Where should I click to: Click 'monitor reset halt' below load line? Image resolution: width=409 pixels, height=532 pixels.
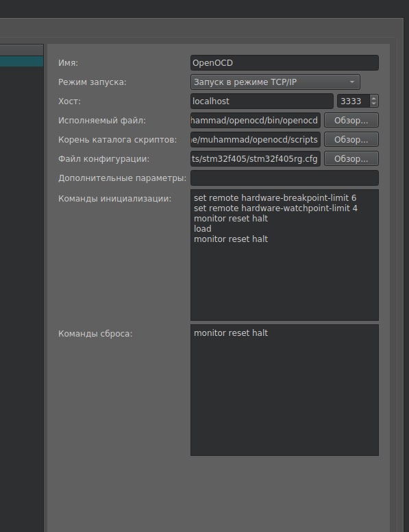(231, 239)
